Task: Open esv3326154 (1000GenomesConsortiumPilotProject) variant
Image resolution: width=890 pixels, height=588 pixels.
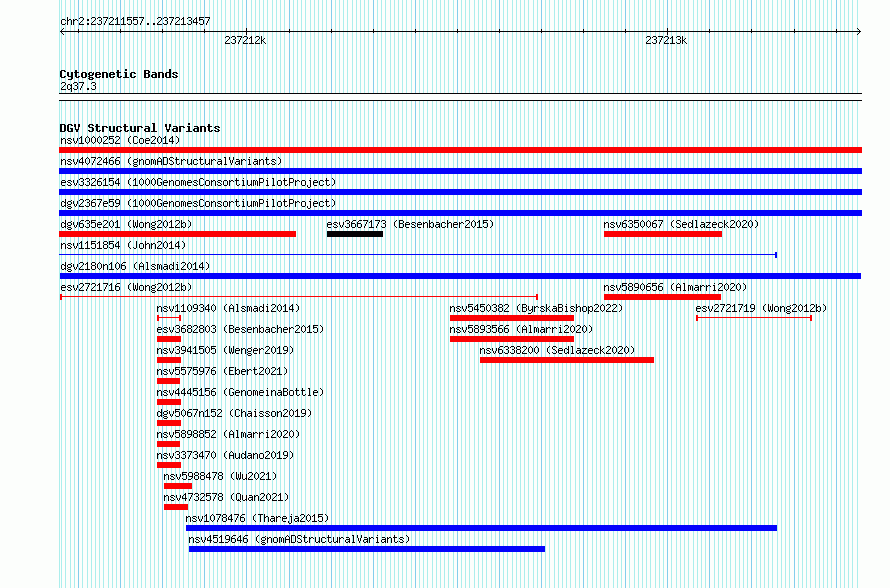Action: click(198, 182)
